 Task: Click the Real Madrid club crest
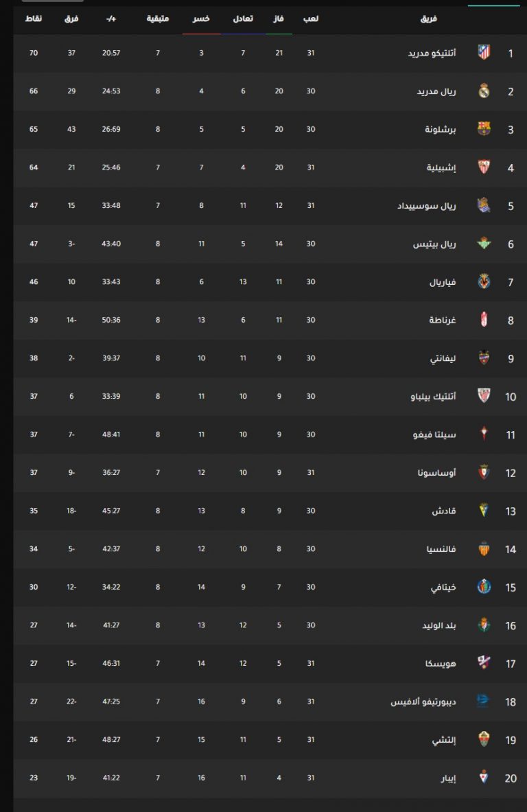tap(484, 91)
